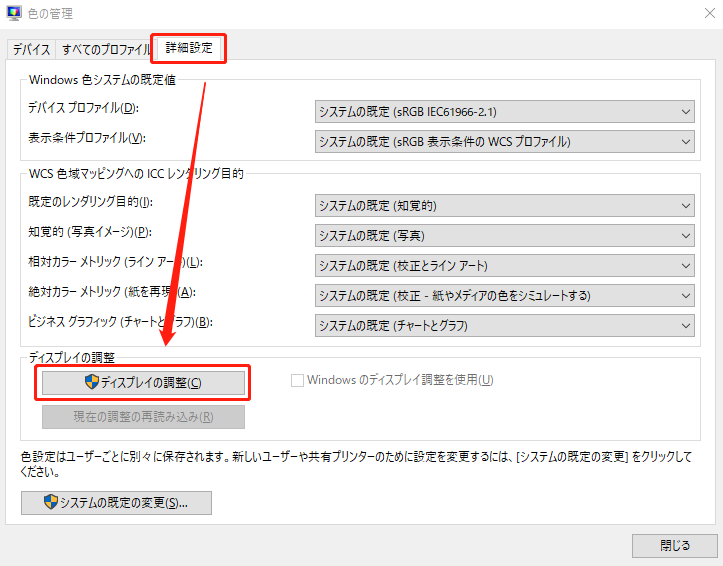Open the 絶対カラー メトリック dropdown

(x=504, y=295)
